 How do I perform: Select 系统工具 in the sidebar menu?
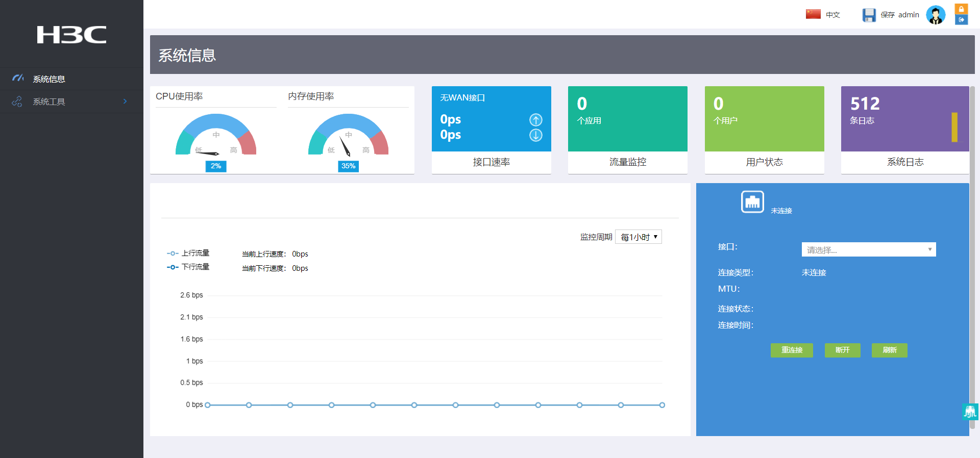point(71,101)
